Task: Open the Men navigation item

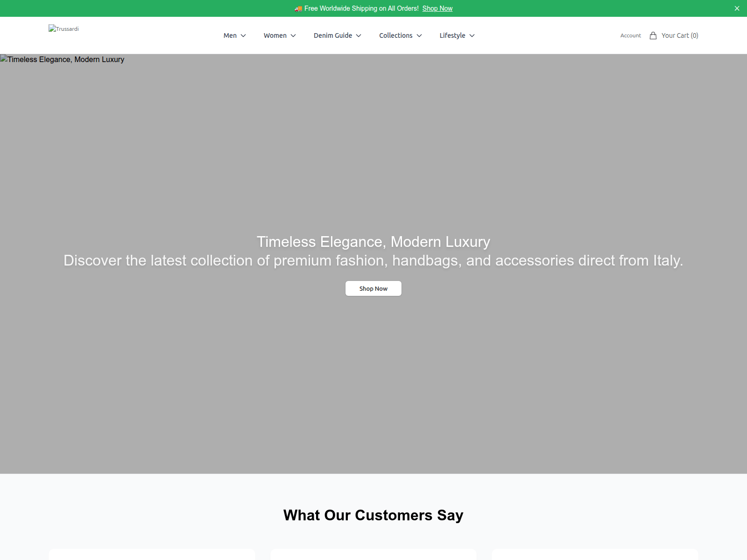Action: [x=230, y=35]
